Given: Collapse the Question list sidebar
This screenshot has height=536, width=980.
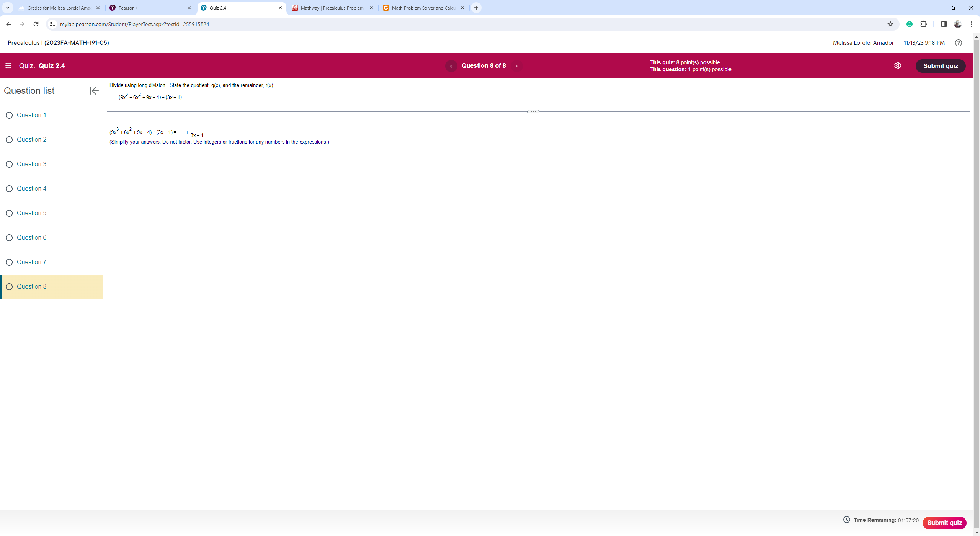Looking at the screenshot, I should [x=94, y=91].
